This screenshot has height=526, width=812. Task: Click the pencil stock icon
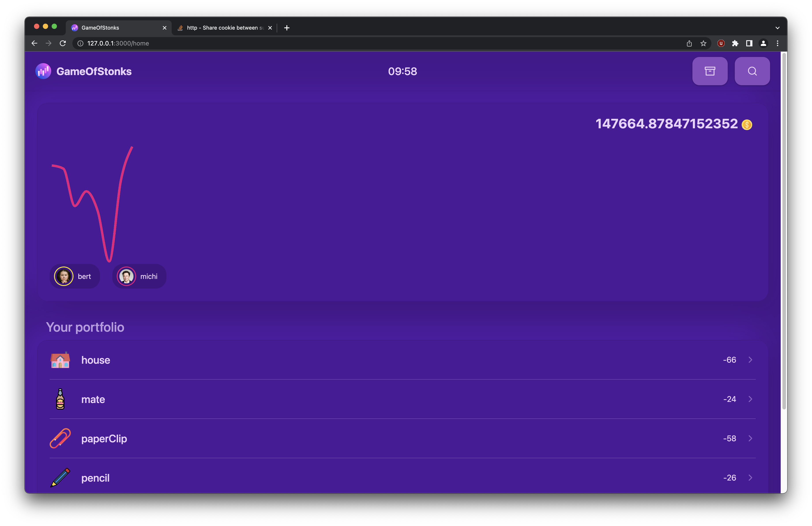(60, 478)
